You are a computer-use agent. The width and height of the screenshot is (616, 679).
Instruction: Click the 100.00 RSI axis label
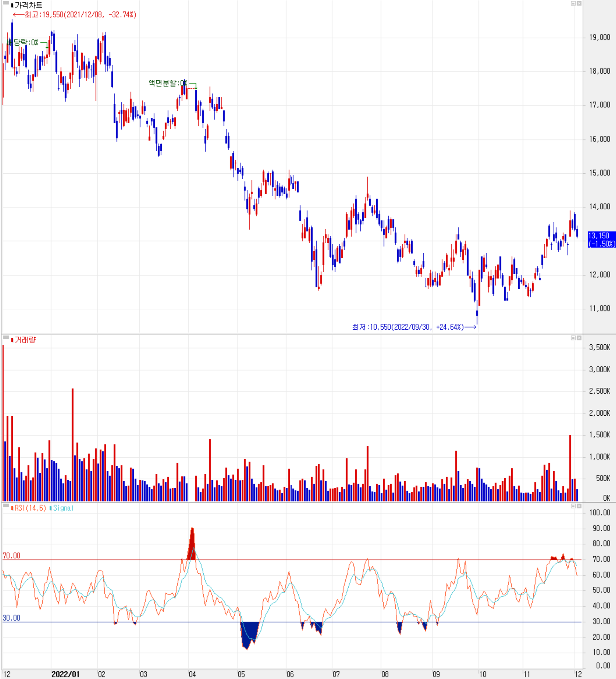(600, 513)
